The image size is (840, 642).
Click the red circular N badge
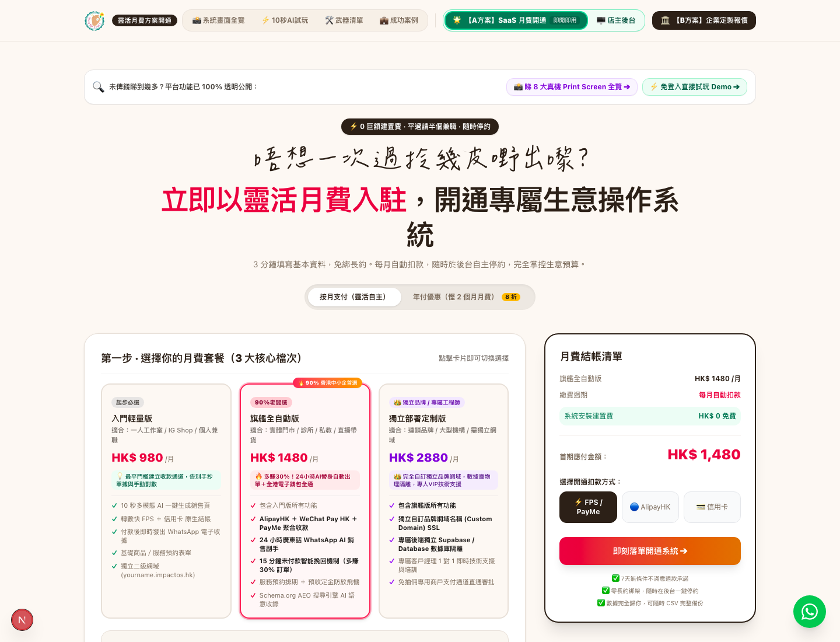pos(22,620)
